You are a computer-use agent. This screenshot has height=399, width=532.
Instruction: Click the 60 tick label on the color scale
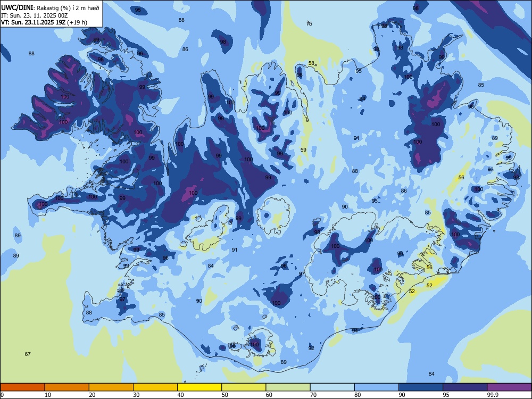tap(269, 395)
